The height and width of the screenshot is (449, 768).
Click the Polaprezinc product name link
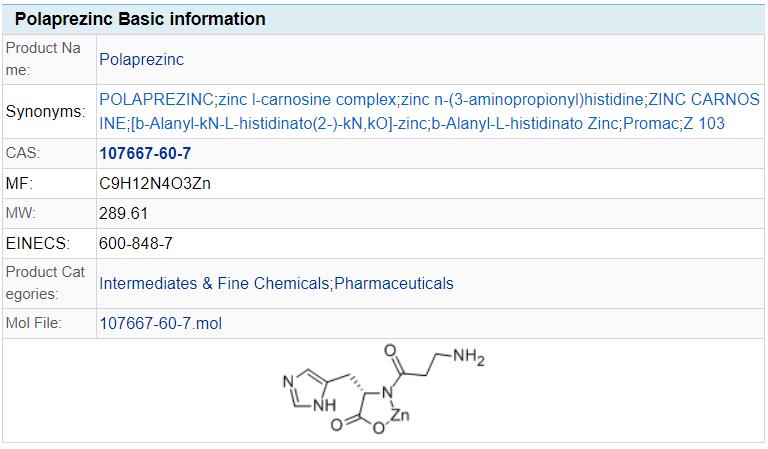click(x=141, y=59)
